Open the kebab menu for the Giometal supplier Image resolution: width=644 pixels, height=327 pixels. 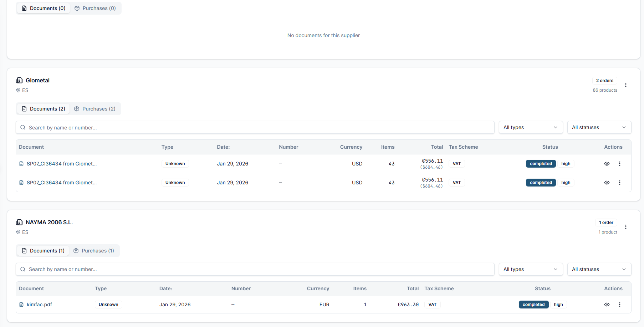click(x=626, y=85)
